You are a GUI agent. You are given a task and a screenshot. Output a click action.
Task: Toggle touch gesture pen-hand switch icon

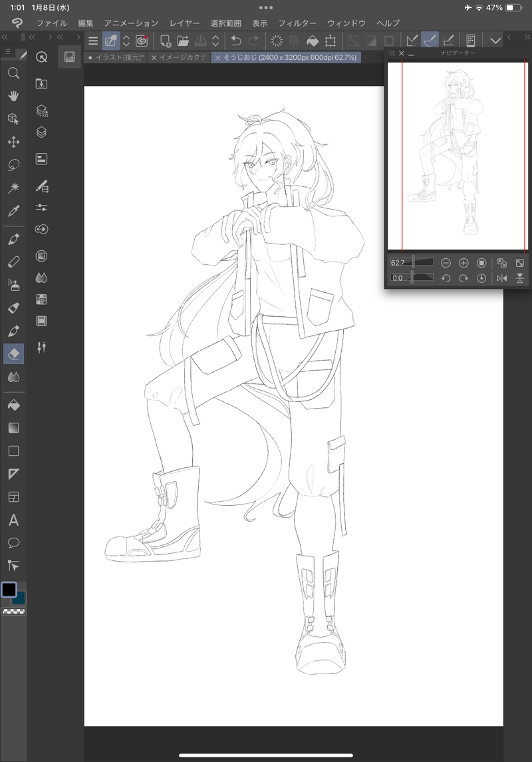tap(110, 41)
